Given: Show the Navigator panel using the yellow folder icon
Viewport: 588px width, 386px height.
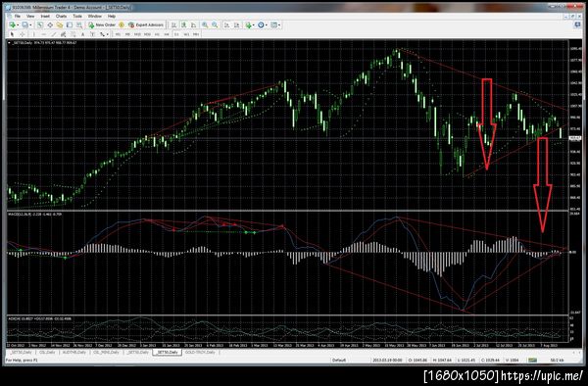Looking at the screenshot, I should click(60, 25).
